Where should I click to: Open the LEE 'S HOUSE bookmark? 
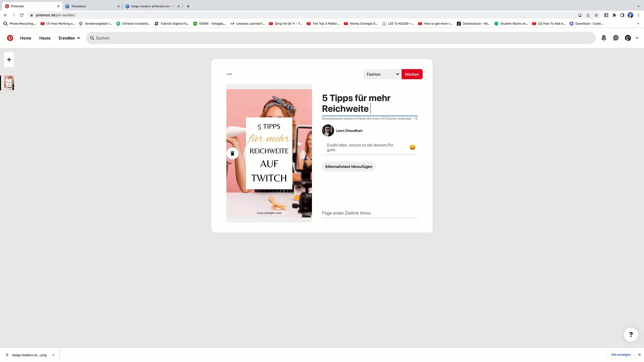398,23
